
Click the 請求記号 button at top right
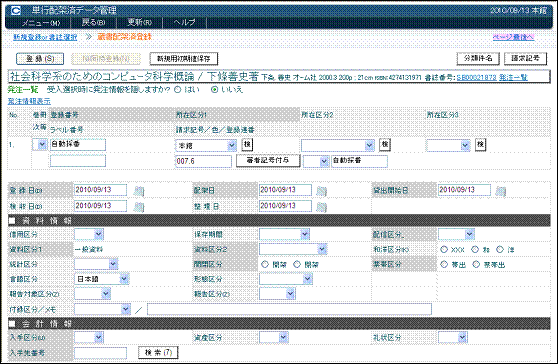(525, 58)
